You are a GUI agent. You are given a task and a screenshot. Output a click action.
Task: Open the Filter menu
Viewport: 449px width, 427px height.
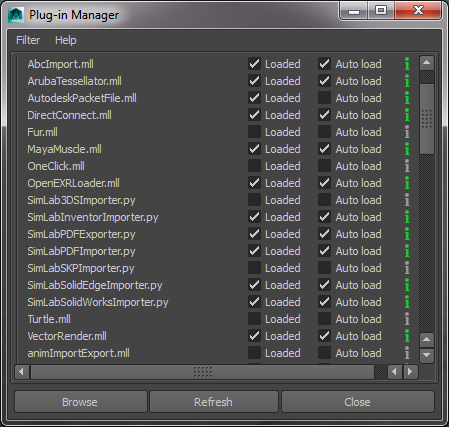click(28, 40)
